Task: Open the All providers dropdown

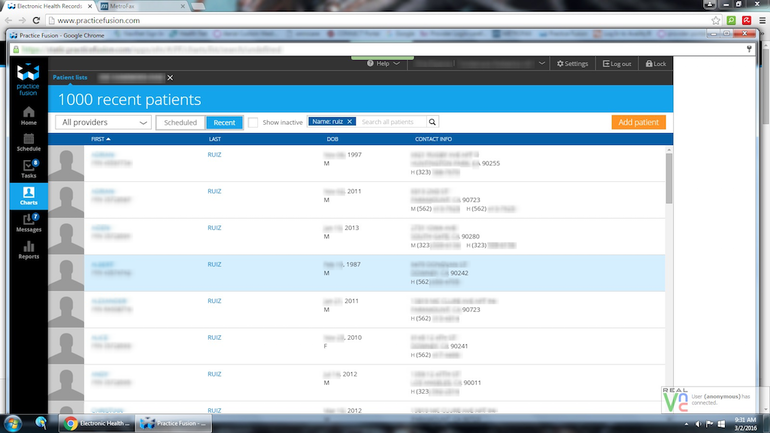Action: tap(104, 122)
